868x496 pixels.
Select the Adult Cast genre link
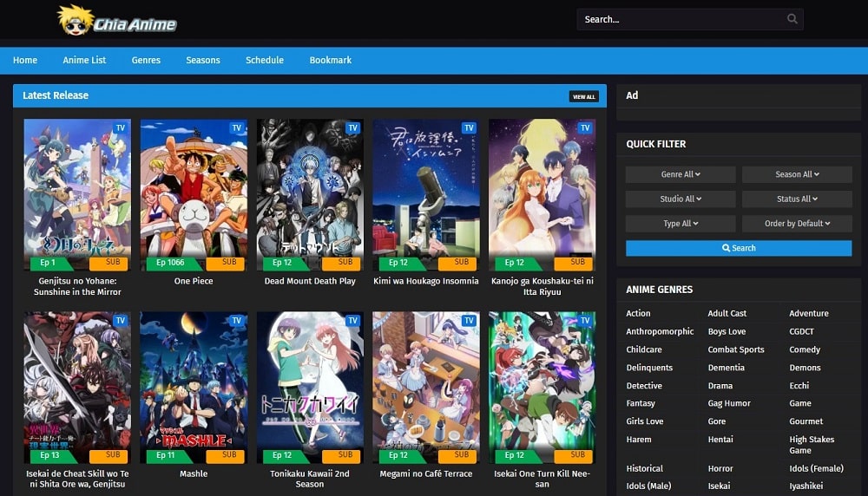[727, 314]
